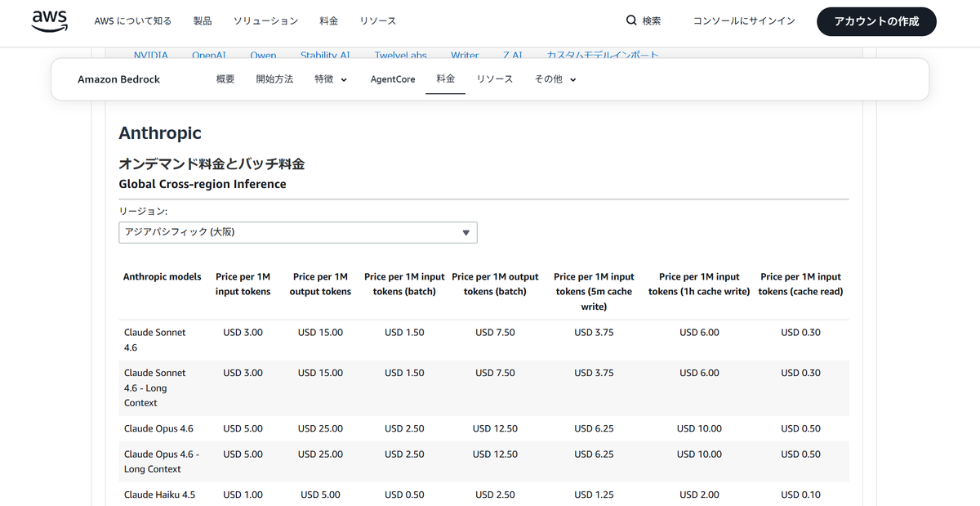
Task: Expand the その他 dropdown
Action: (x=554, y=79)
